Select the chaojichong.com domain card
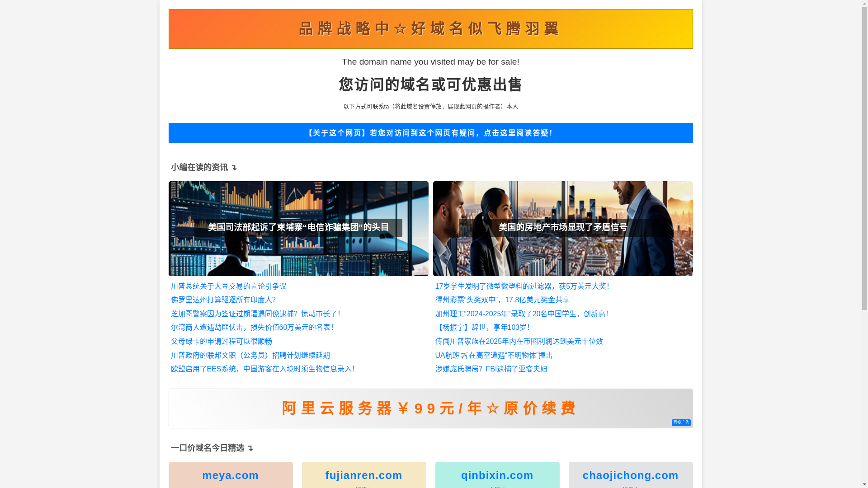Image resolution: width=868 pixels, height=488 pixels. point(630,475)
